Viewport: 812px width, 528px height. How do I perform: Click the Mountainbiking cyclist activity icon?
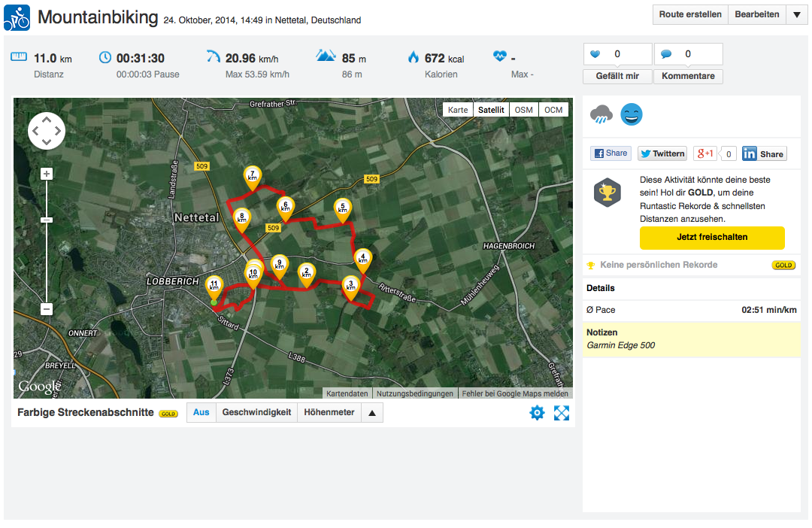pos(17,18)
